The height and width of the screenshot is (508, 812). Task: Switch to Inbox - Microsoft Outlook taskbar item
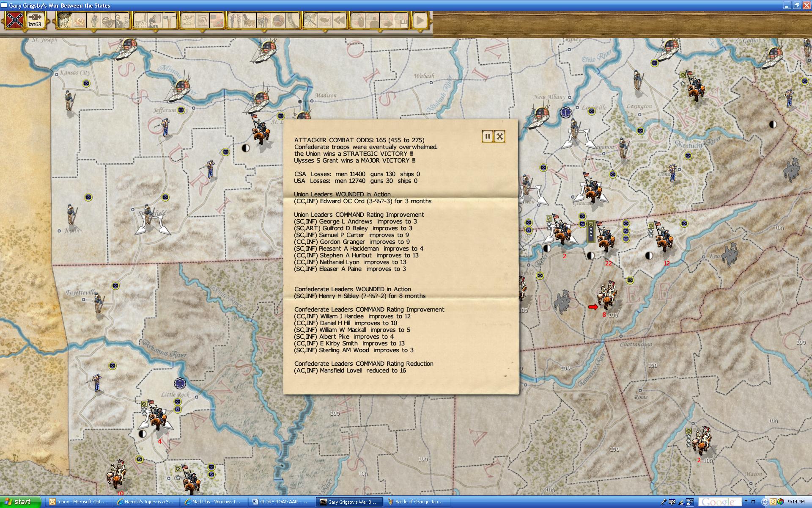coord(78,502)
